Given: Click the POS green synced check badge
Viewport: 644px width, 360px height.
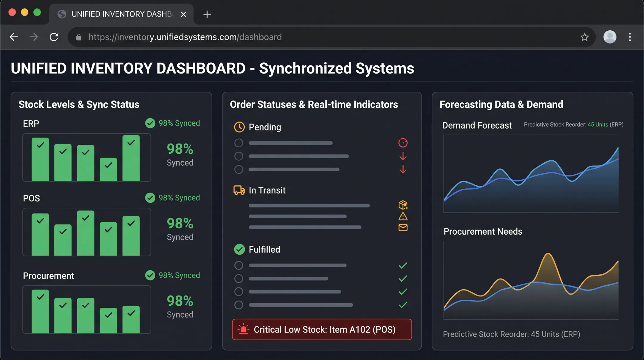Looking at the screenshot, I should [x=150, y=198].
